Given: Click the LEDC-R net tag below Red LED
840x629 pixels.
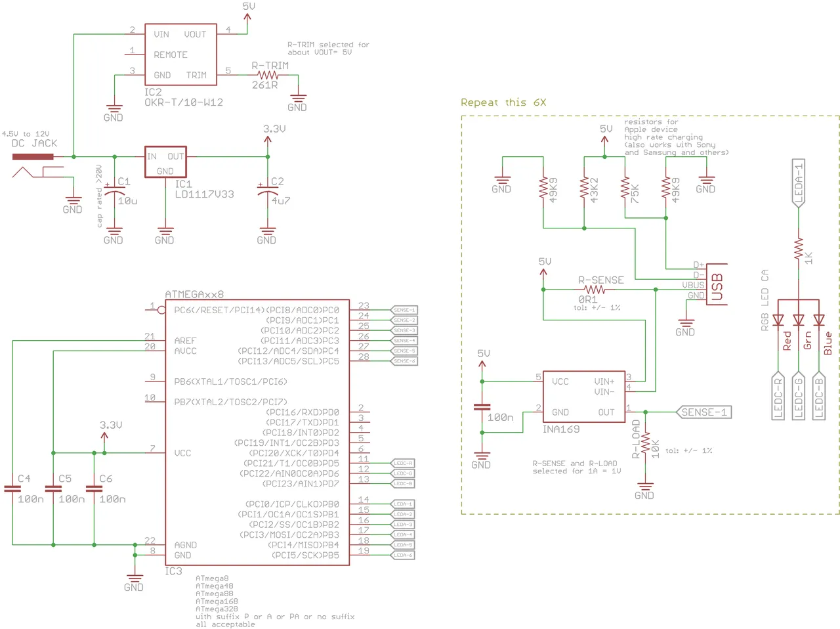Looking at the screenshot, I should coord(778,396).
